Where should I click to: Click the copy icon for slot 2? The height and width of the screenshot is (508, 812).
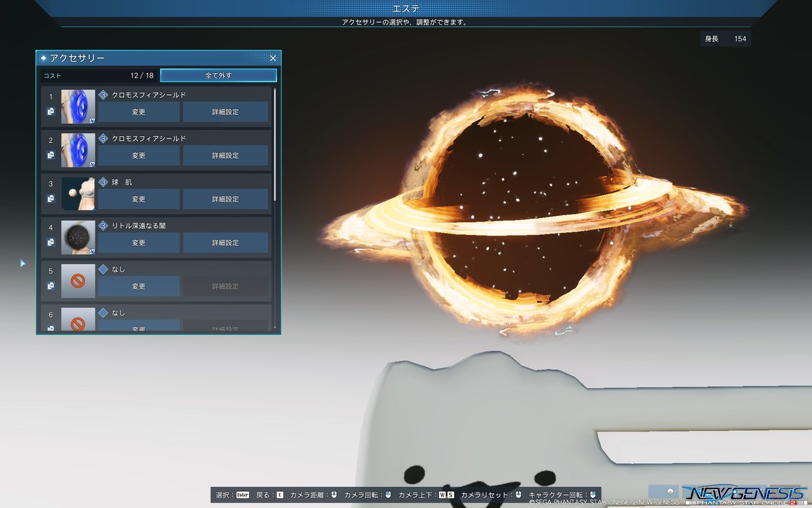51,155
